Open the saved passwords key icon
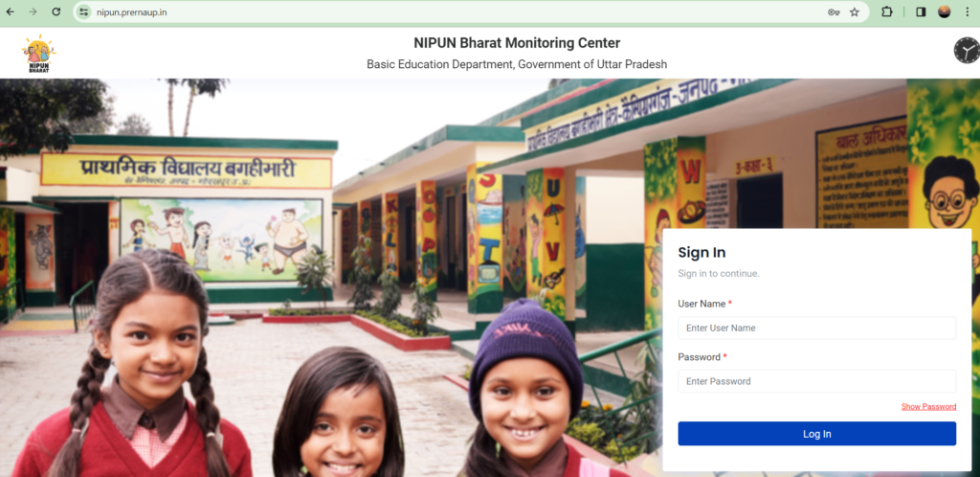 [834, 11]
